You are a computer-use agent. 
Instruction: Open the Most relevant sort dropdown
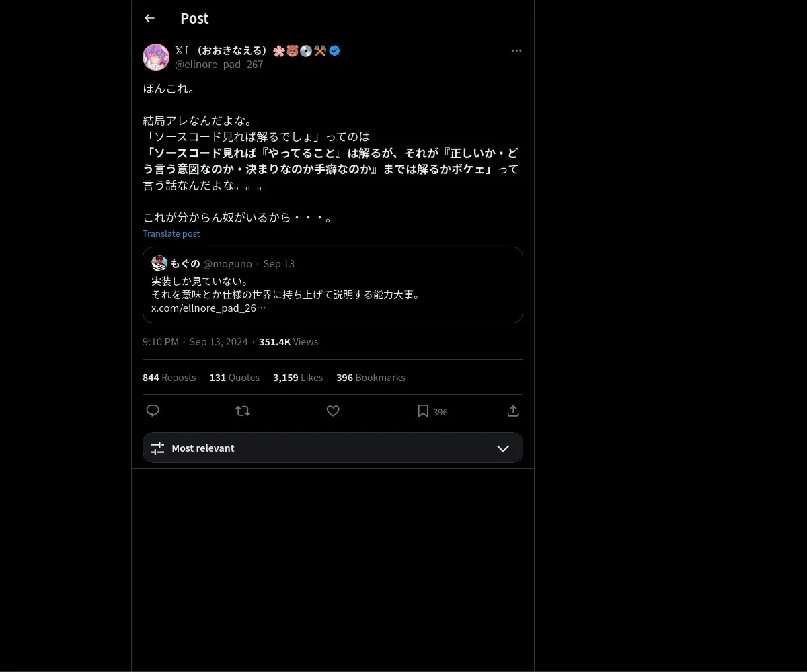333,448
